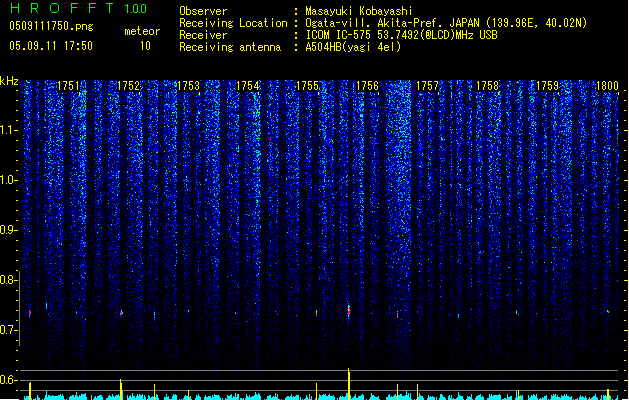Click time marker 1756

[x=367, y=86]
